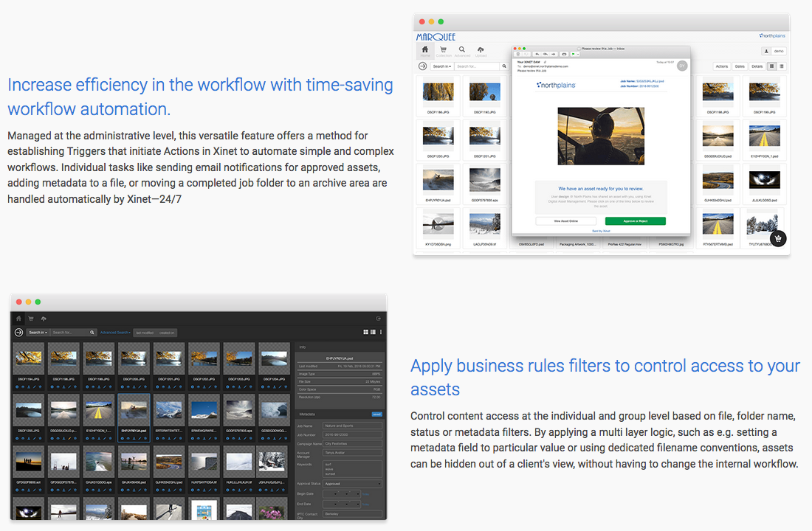Click the View Asset Online button
Screen dimensions: 812x531
click(566, 221)
